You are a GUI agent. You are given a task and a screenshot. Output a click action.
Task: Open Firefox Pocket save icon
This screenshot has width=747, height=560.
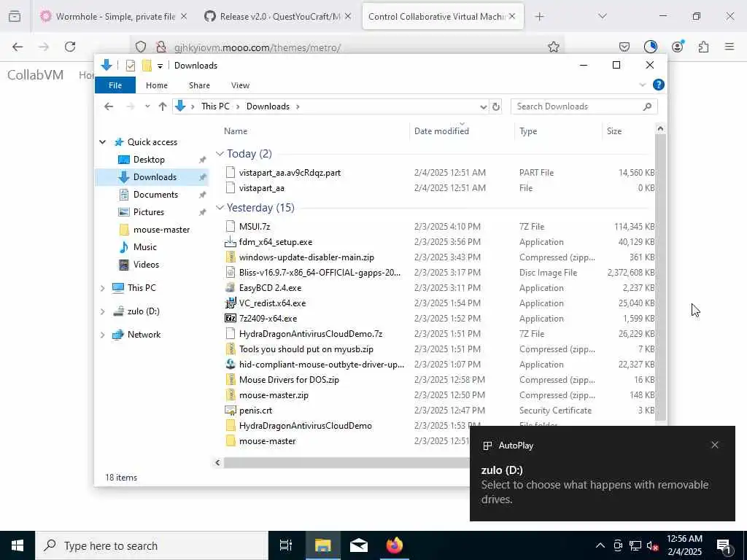(624, 47)
